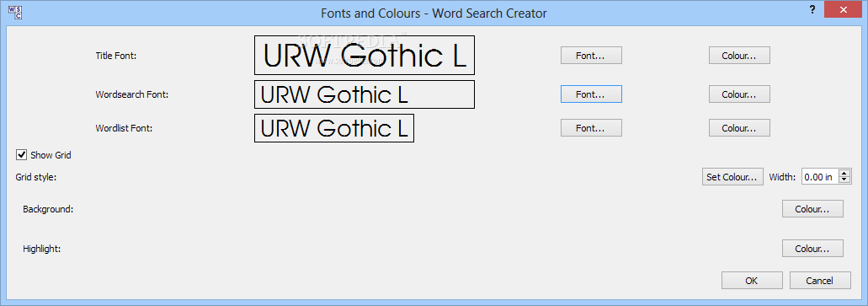
Task: Cancel the Fonts and Colours dialog
Action: 820,281
